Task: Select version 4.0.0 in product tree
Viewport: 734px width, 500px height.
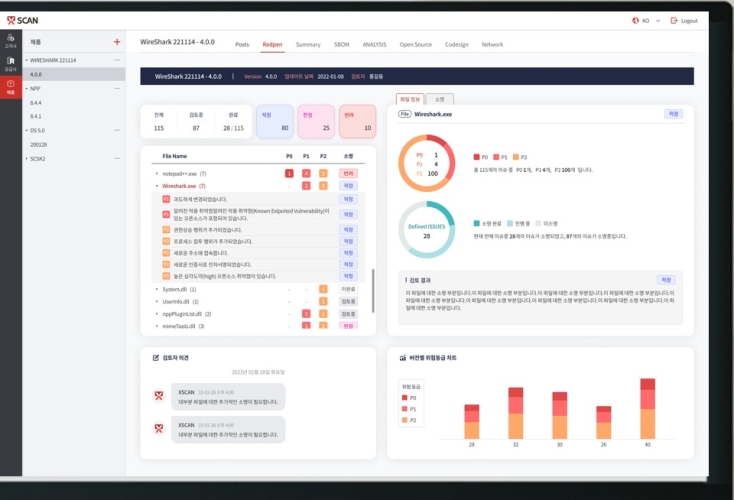Action: click(73, 74)
